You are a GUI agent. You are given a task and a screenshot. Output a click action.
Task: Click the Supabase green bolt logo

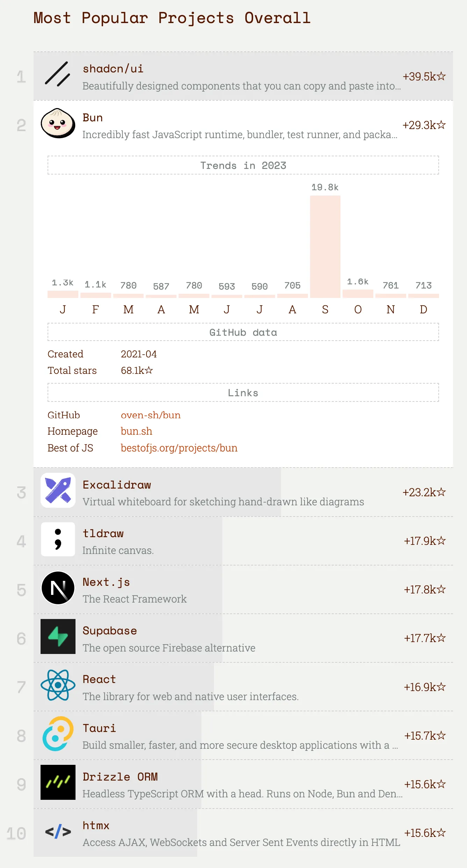pyautogui.click(x=58, y=636)
